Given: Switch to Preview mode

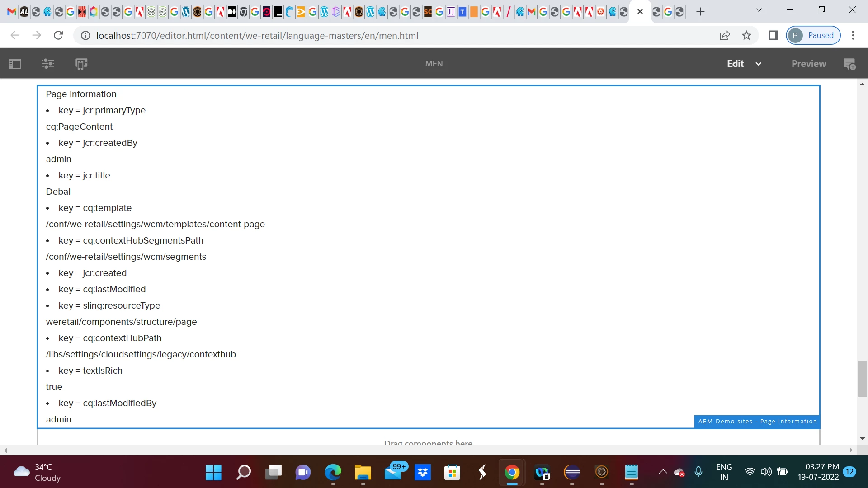Looking at the screenshot, I should point(808,64).
